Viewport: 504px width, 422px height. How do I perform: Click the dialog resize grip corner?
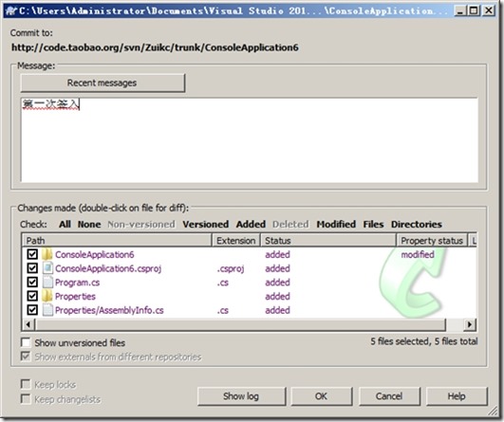(493, 411)
